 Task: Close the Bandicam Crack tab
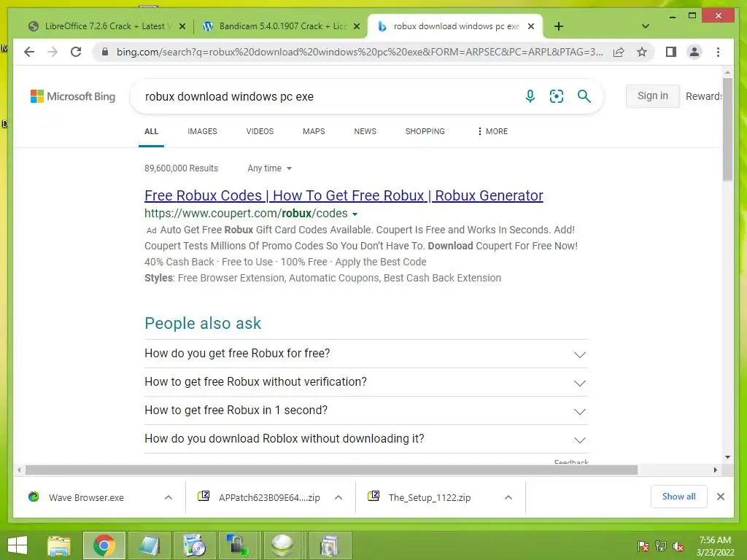[x=356, y=26]
